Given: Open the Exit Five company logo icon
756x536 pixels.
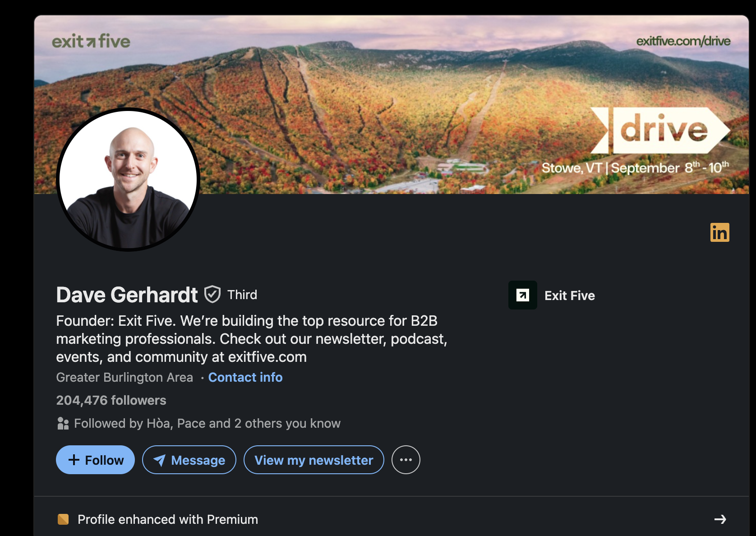Looking at the screenshot, I should tap(522, 295).
